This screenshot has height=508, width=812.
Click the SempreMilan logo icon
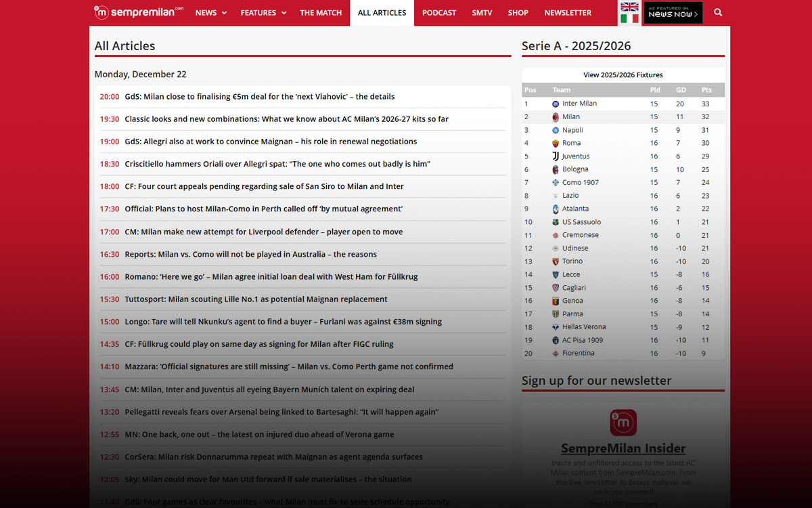(x=101, y=12)
